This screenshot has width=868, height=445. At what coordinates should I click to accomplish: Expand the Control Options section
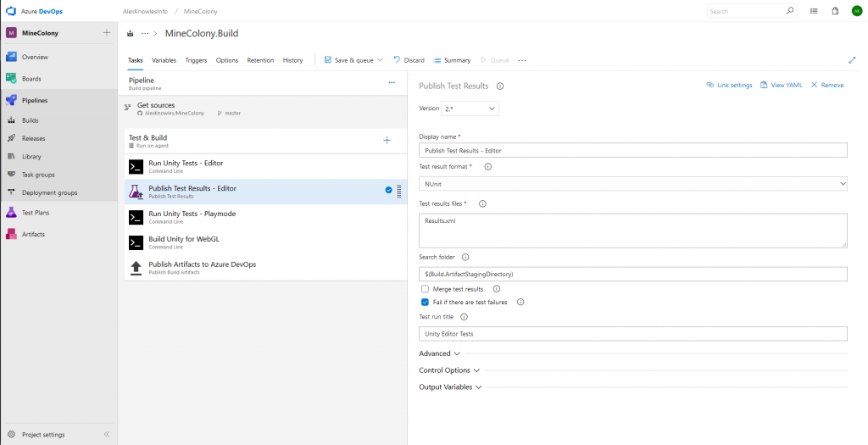click(x=449, y=370)
